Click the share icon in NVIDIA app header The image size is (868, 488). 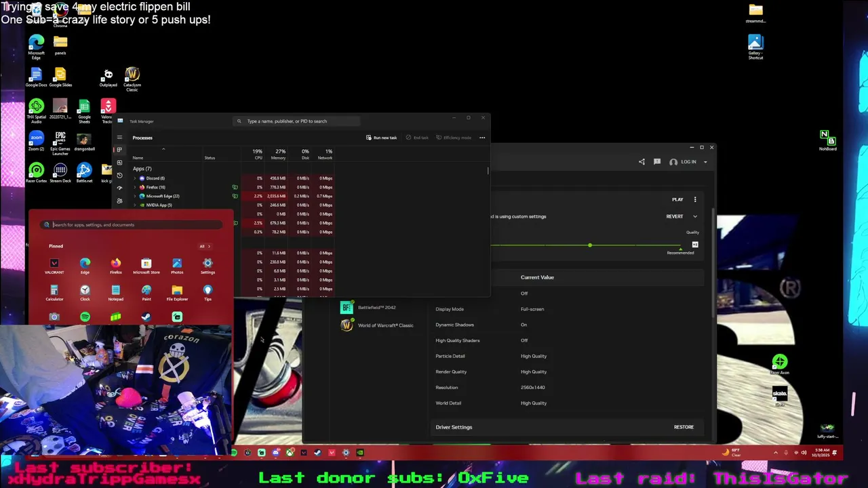642,162
